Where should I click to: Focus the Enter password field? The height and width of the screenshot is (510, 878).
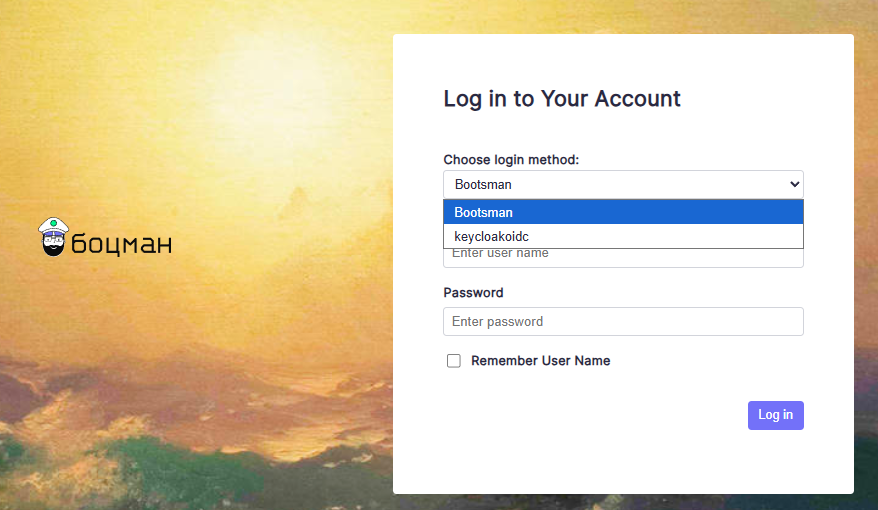pos(623,321)
